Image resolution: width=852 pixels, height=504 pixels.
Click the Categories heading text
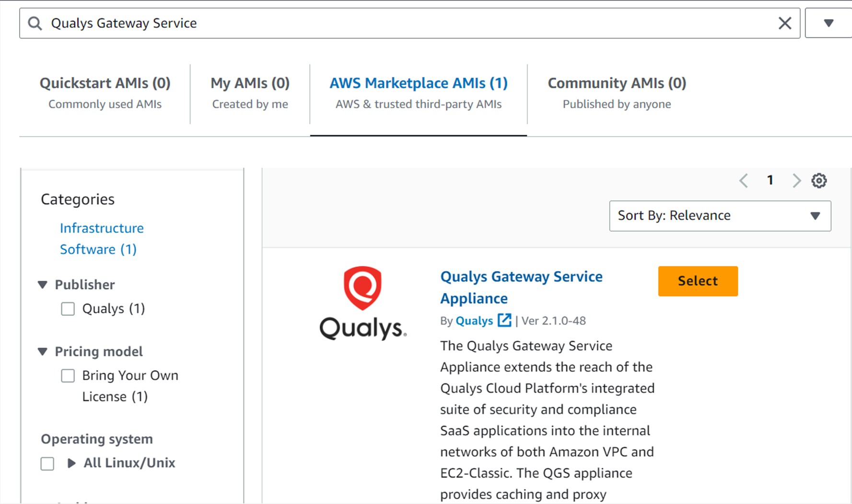pos(78,199)
